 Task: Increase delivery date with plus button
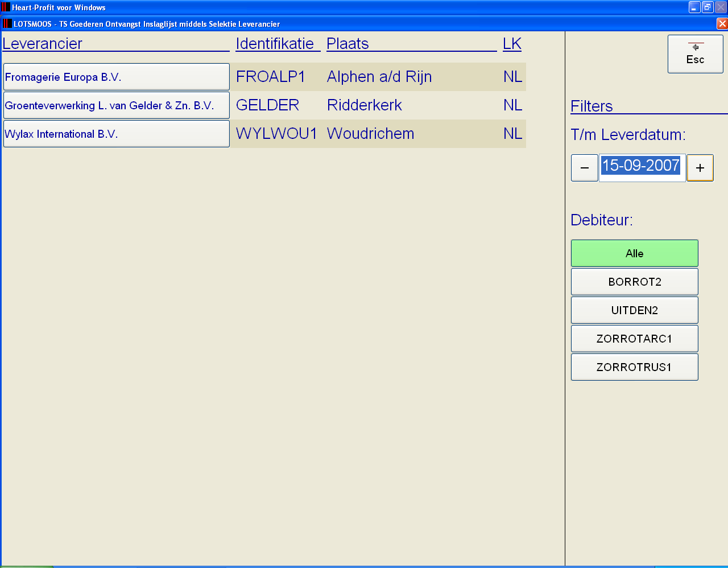pyautogui.click(x=700, y=168)
